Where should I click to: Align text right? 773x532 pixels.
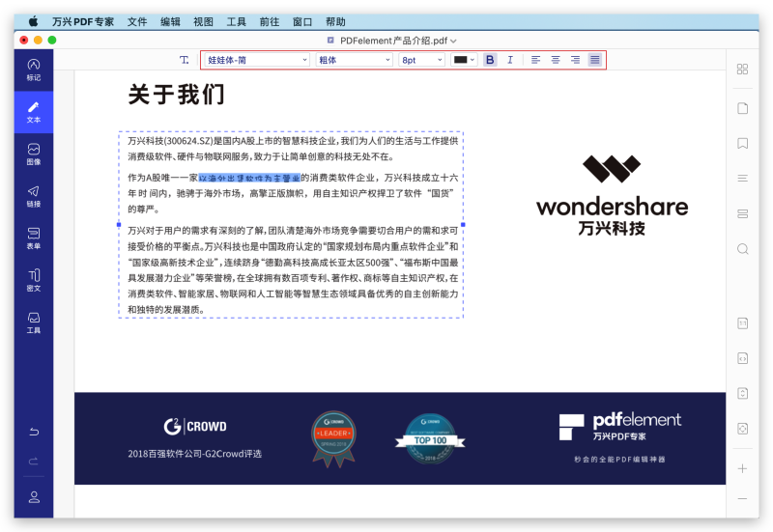[x=575, y=60]
